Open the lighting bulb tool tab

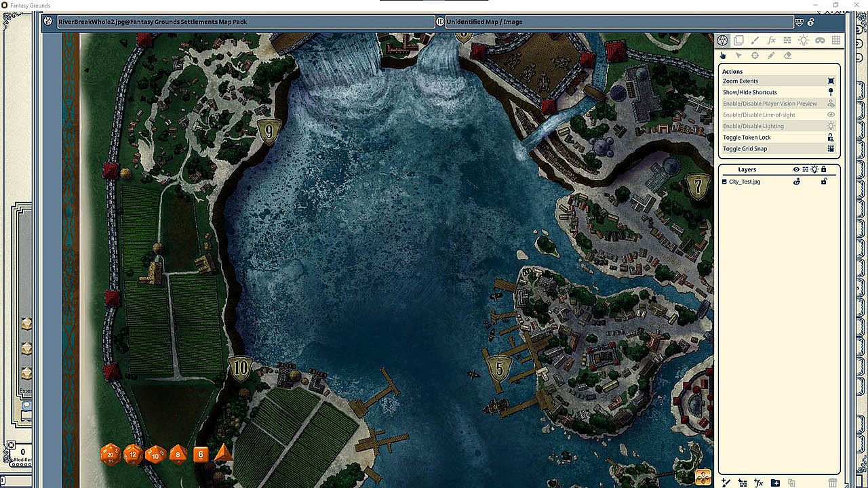(804, 41)
